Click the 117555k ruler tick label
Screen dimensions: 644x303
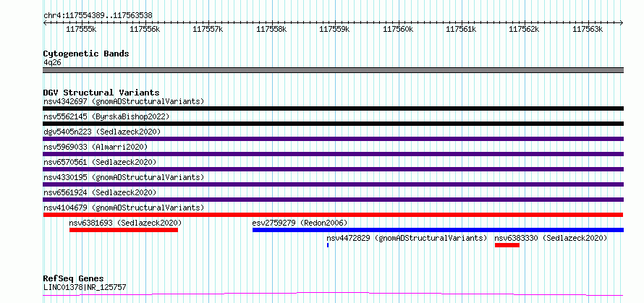pyautogui.click(x=81, y=29)
